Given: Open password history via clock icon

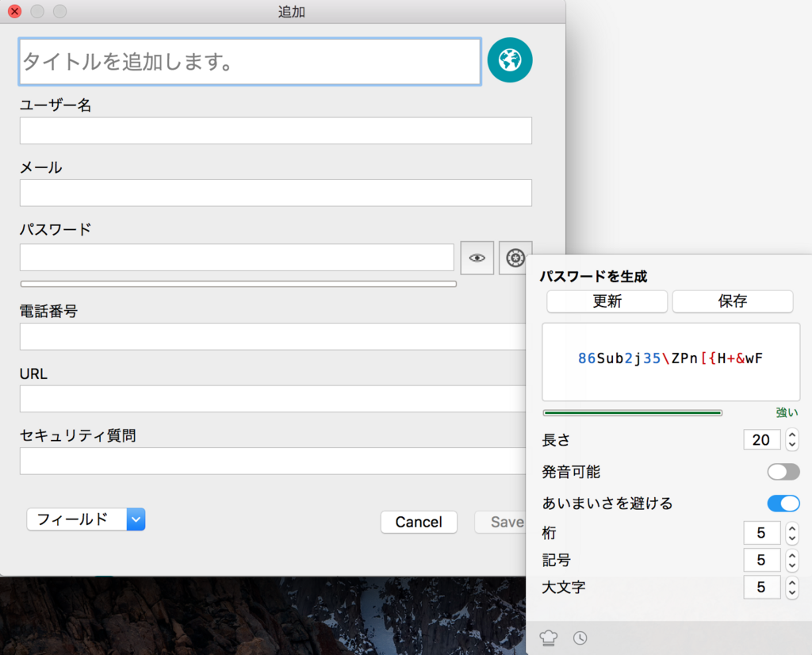Looking at the screenshot, I should pyautogui.click(x=580, y=638).
